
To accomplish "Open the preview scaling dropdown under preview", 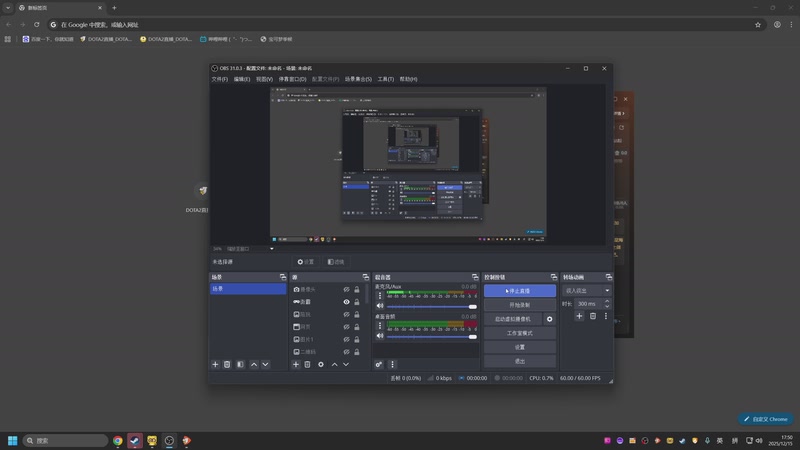I will point(271,249).
